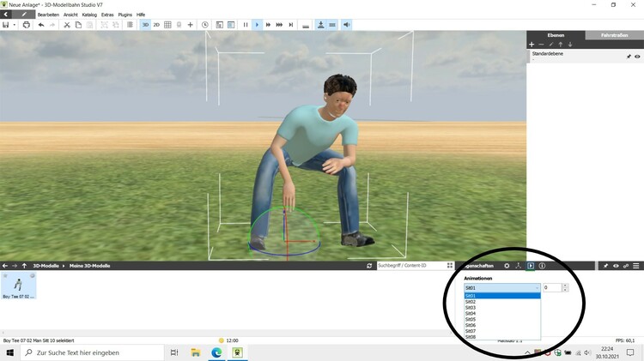Toggle the grid display icon
644x361 pixels.
(x=167, y=25)
